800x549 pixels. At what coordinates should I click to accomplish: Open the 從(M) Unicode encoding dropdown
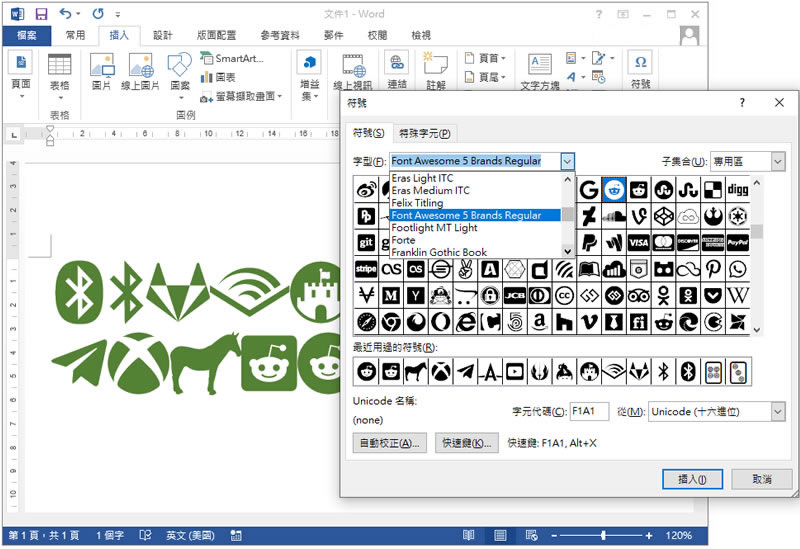coord(778,411)
